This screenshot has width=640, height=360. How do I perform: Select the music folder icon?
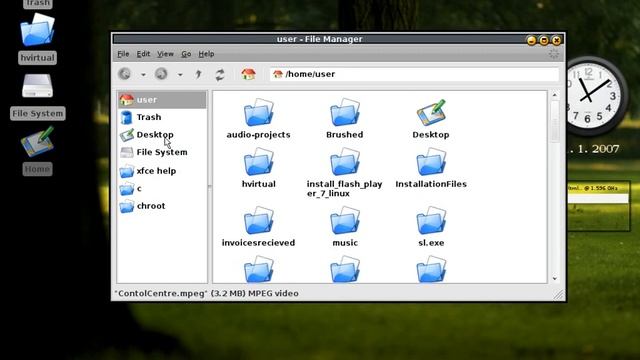345,220
